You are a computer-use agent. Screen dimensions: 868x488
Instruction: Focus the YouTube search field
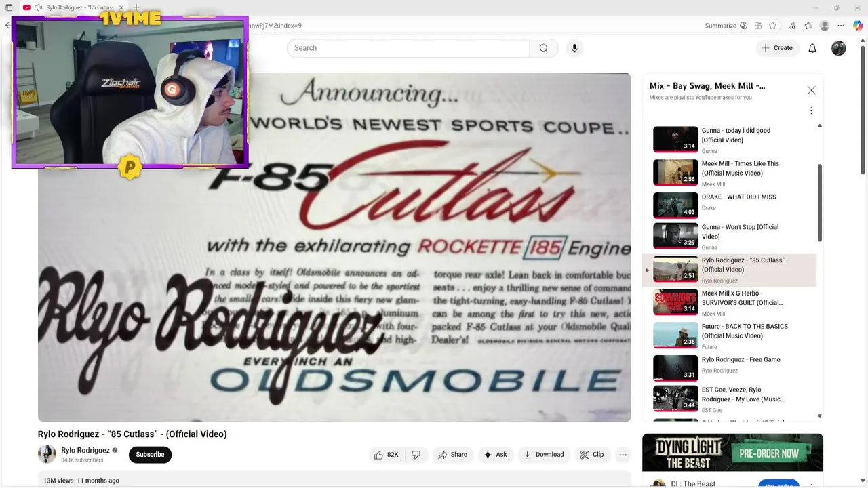pos(408,48)
